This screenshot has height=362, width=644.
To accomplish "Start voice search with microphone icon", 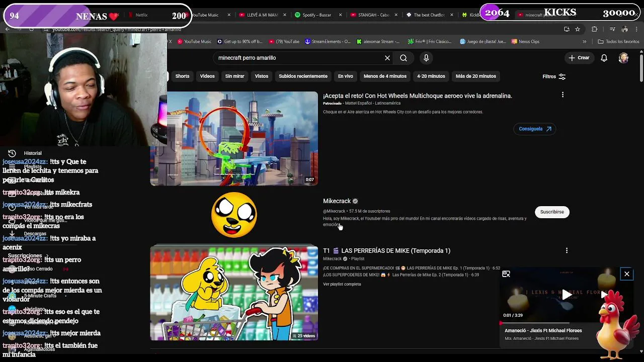I will point(426,58).
